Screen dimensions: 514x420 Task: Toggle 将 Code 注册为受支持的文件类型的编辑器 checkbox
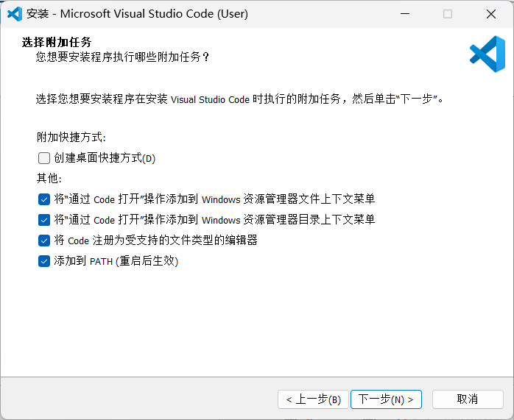pos(44,241)
